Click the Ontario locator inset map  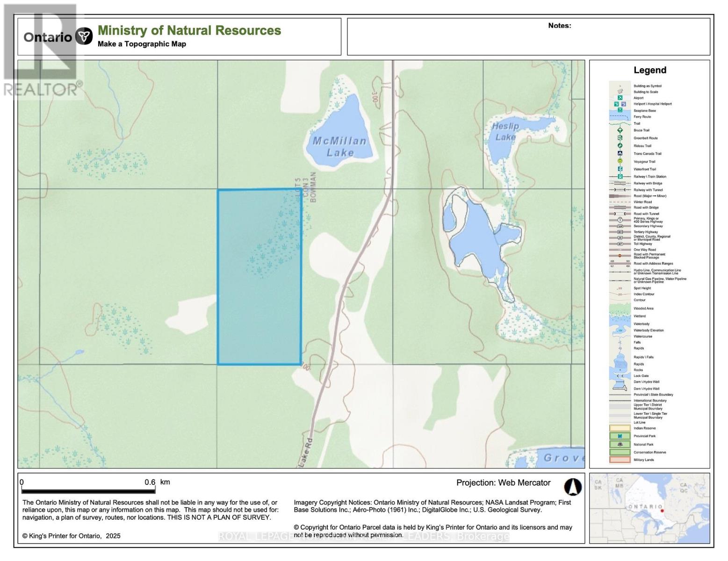649,508
